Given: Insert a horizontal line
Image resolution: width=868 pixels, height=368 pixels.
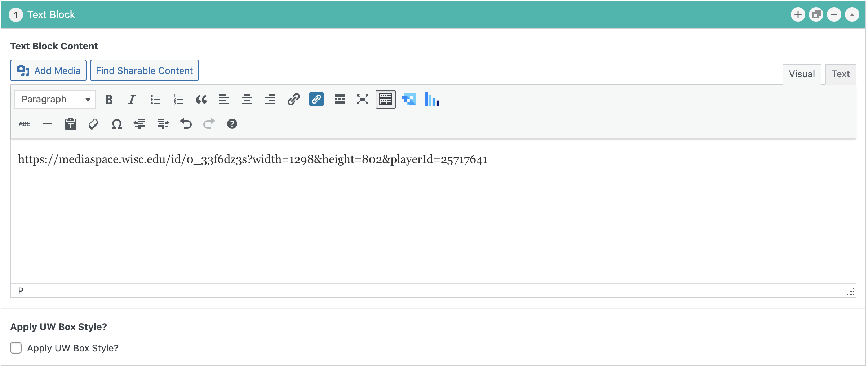Looking at the screenshot, I should [48, 124].
